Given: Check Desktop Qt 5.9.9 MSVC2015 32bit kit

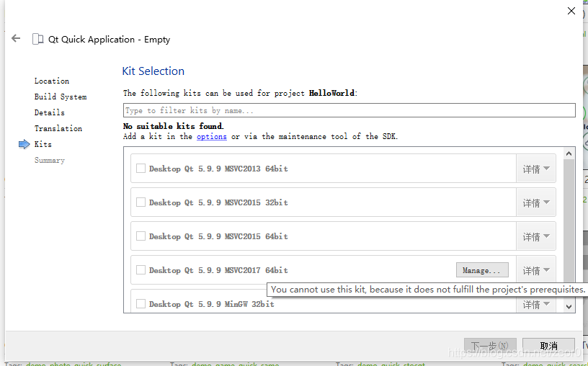Looking at the screenshot, I should tap(141, 202).
